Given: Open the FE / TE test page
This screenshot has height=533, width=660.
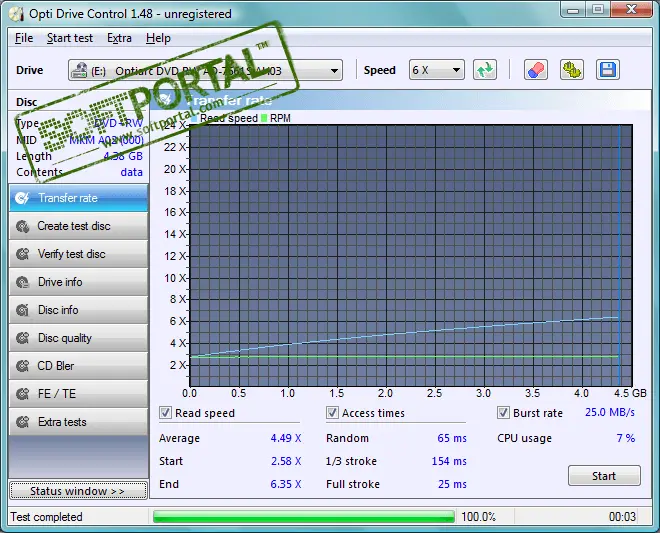Looking at the screenshot, I should (x=78, y=394).
